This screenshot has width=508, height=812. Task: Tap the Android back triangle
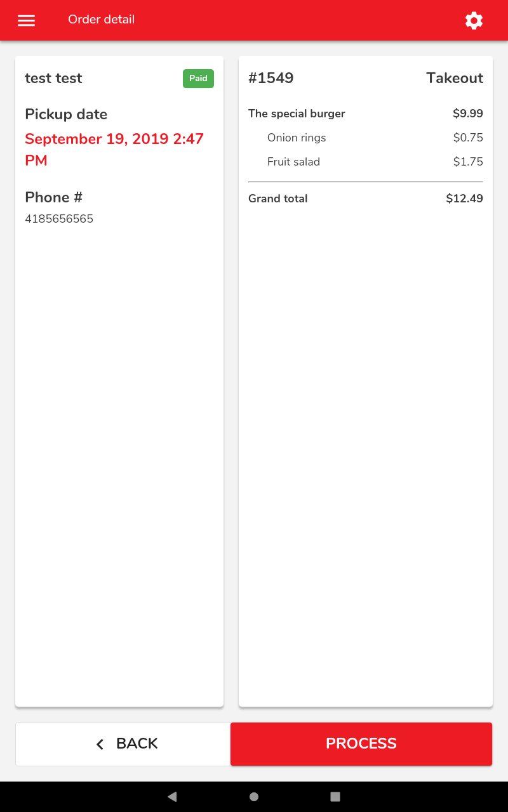172,796
